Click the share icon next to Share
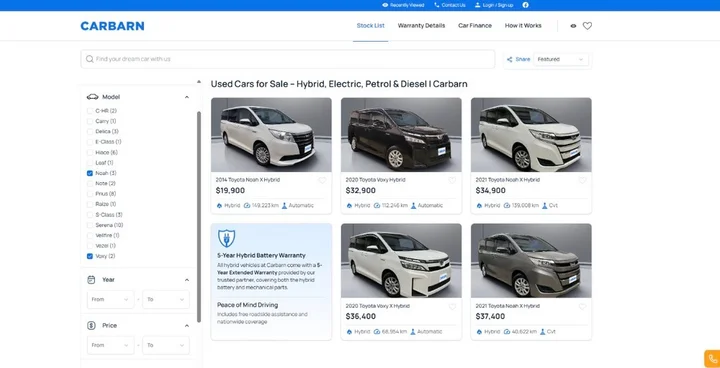 [509, 59]
